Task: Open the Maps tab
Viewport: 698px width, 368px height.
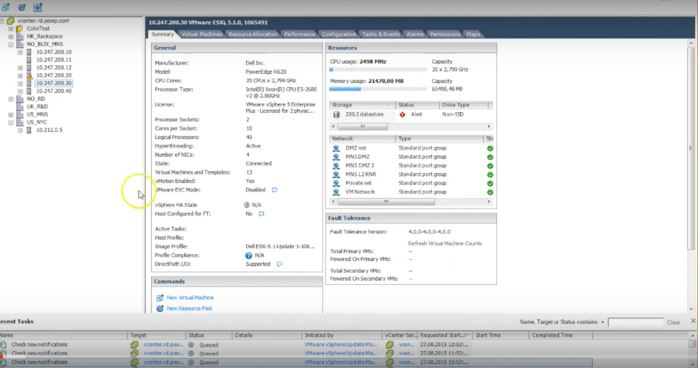Action: click(x=473, y=34)
